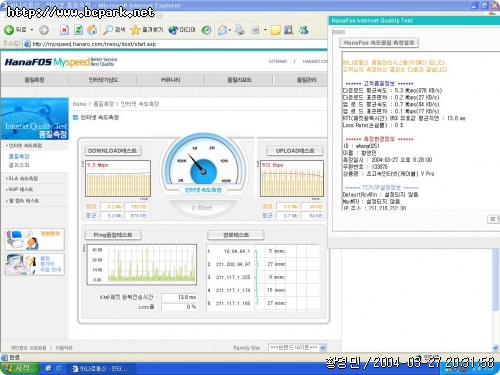
Task: Open Search (검색) magnifier toolbar button
Action: tap(114, 30)
